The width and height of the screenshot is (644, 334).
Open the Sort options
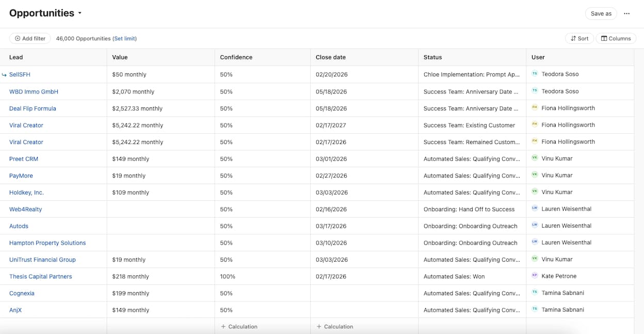579,38
